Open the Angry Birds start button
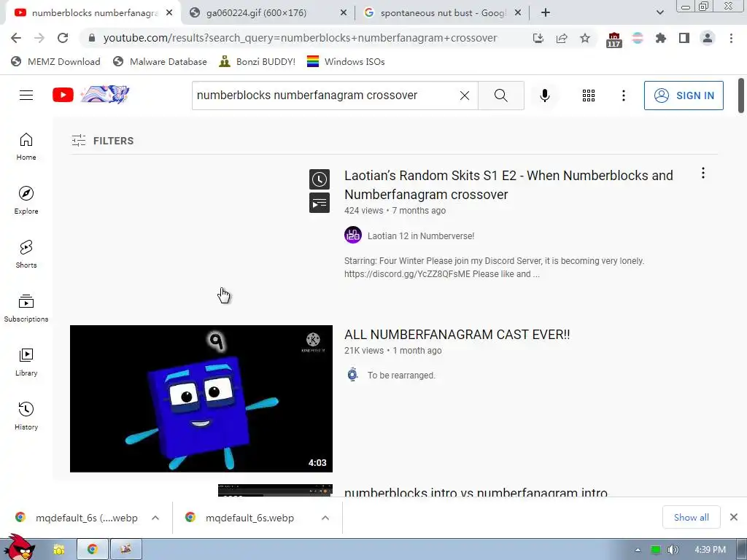This screenshot has width=747, height=560. 19,548
